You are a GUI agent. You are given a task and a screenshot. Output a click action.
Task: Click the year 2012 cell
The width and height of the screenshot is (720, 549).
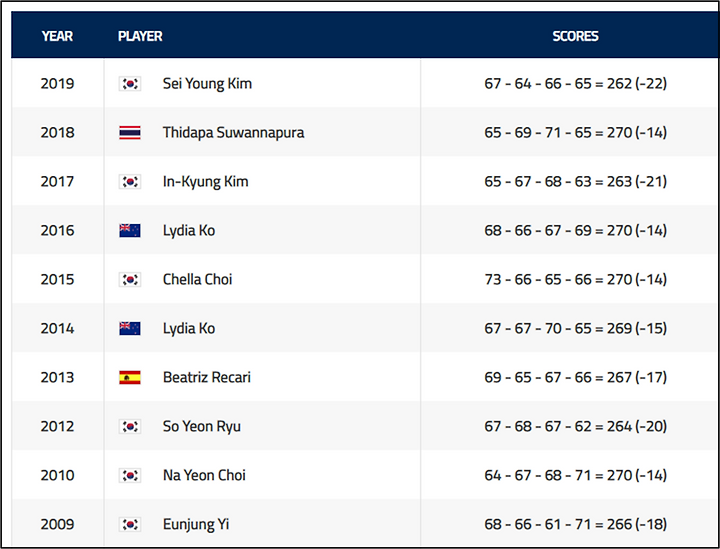point(57,426)
